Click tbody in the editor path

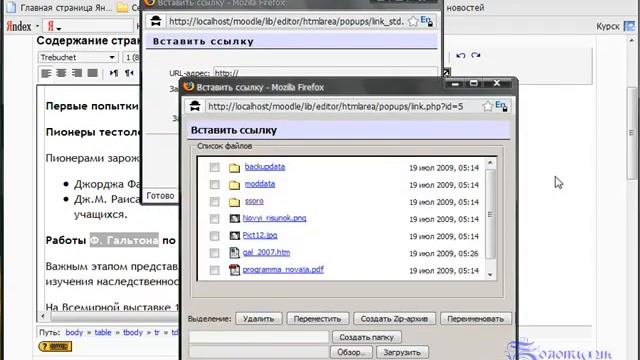pos(133,332)
